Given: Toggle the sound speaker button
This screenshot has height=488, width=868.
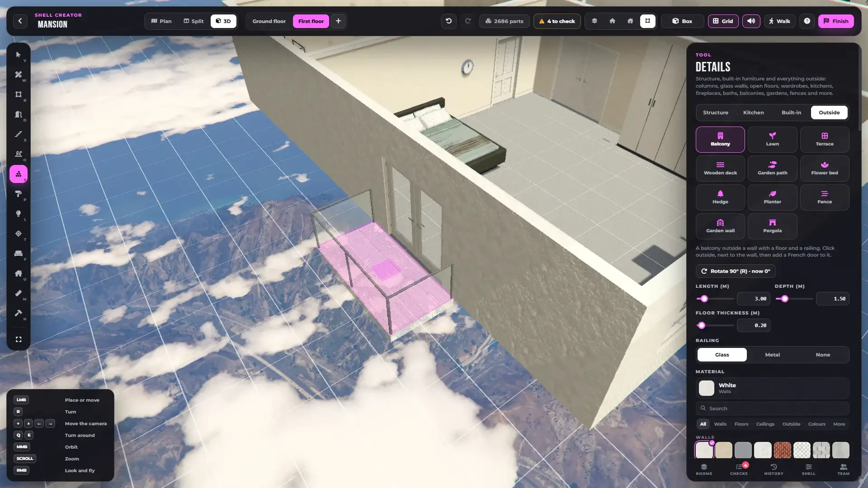Looking at the screenshot, I should 751,21.
